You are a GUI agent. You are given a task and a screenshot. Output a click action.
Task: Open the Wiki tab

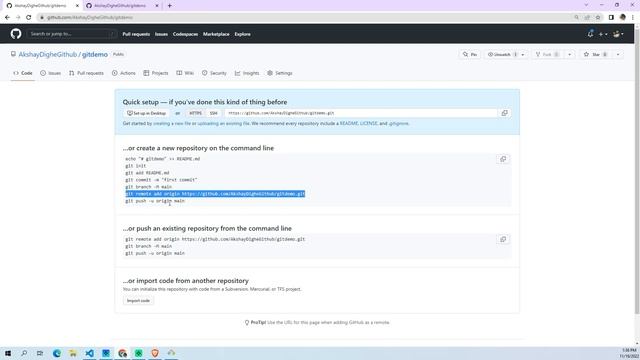pyautogui.click(x=185, y=73)
